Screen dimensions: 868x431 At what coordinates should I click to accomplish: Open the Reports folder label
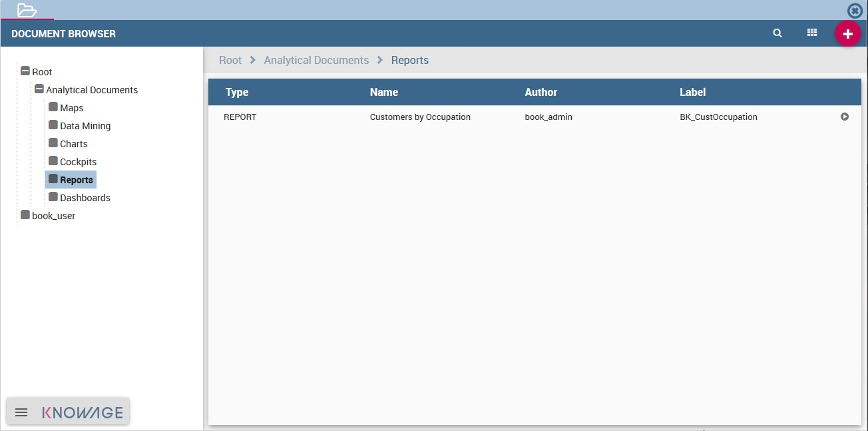coord(77,180)
